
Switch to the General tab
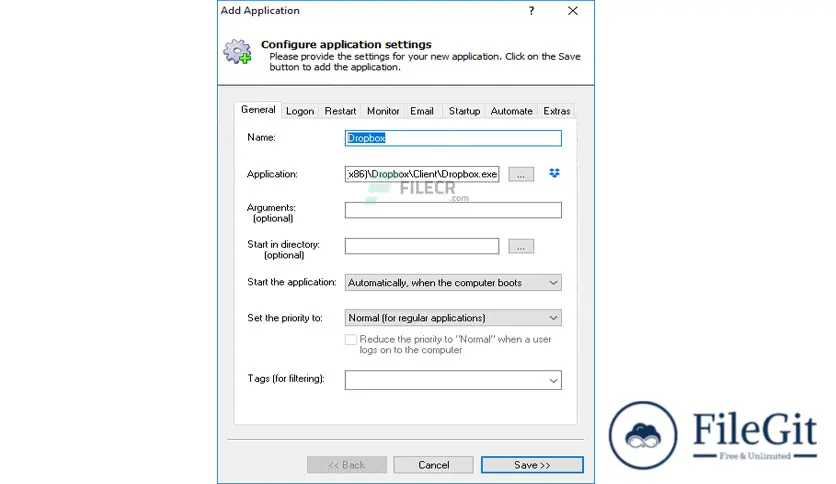(258, 109)
